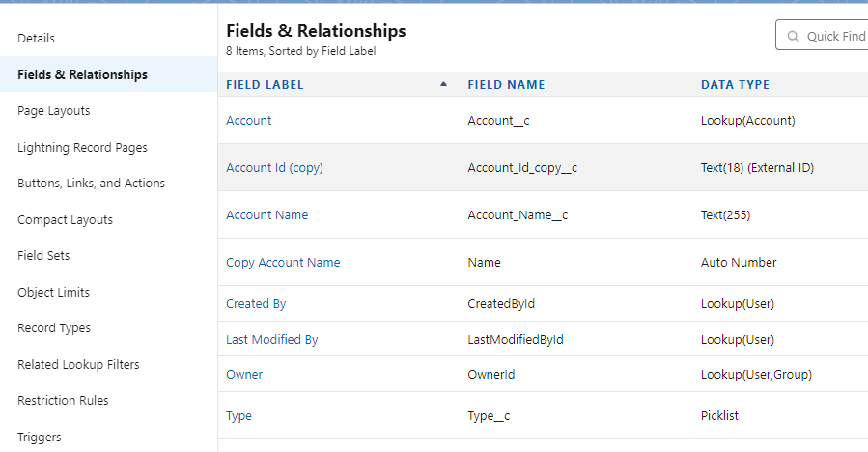Viewport: 868px width, 452px height.
Task: Click the Quick Find search magnifier icon
Action: (794, 37)
